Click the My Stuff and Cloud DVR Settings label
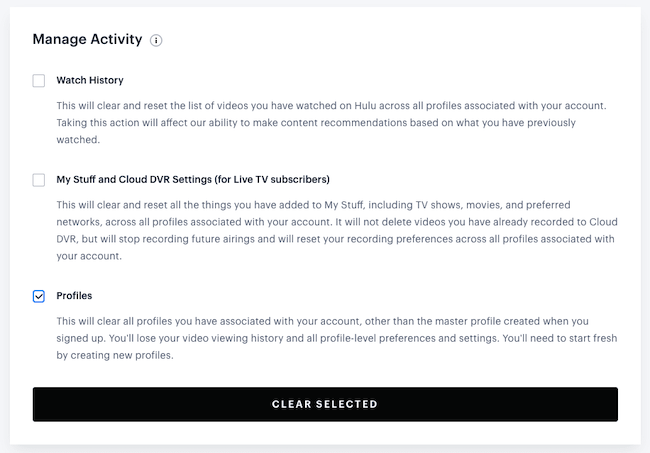650x453 pixels. [193, 179]
